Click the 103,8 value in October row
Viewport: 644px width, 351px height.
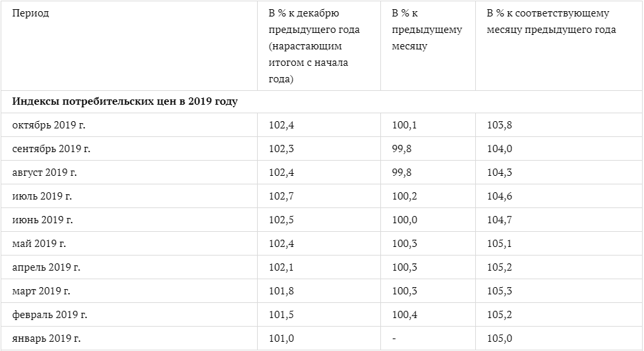pyautogui.click(x=498, y=125)
